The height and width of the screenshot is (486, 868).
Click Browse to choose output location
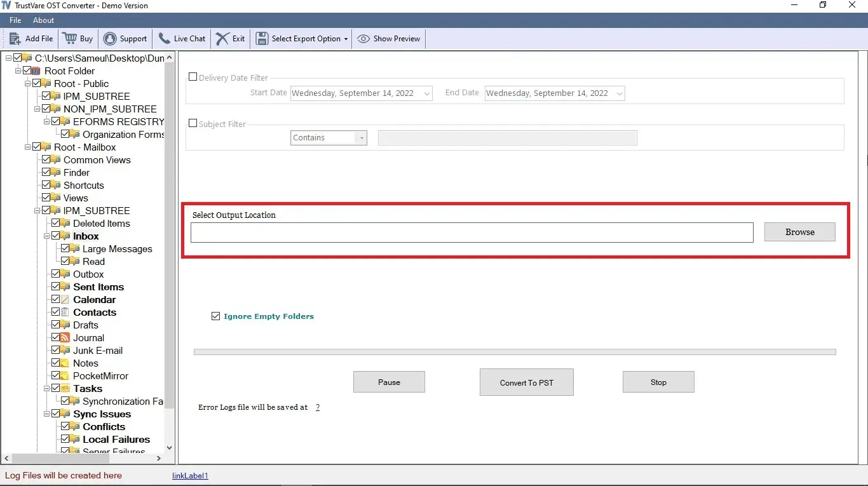[x=800, y=232]
